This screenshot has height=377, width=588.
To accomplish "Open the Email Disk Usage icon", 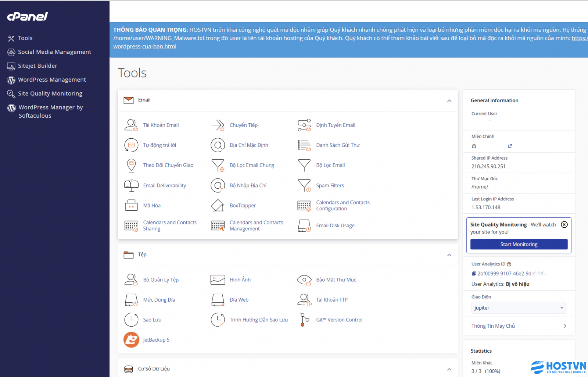I will 304,225.
